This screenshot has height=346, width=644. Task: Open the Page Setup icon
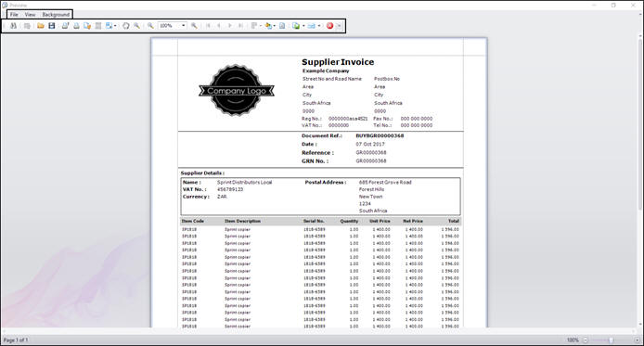click(87, 25)
